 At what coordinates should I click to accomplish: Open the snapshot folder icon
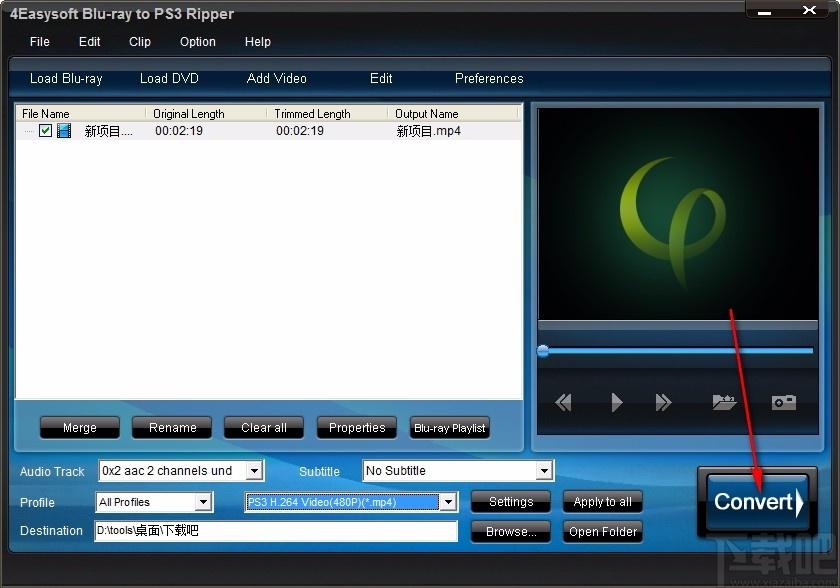pyautogui.click(x=724, y=402)
